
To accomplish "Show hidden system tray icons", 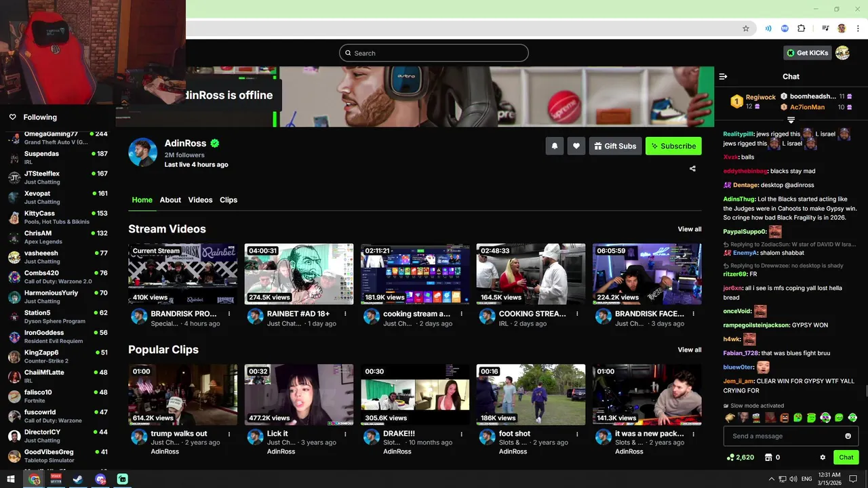I will (x=771, y=479).
